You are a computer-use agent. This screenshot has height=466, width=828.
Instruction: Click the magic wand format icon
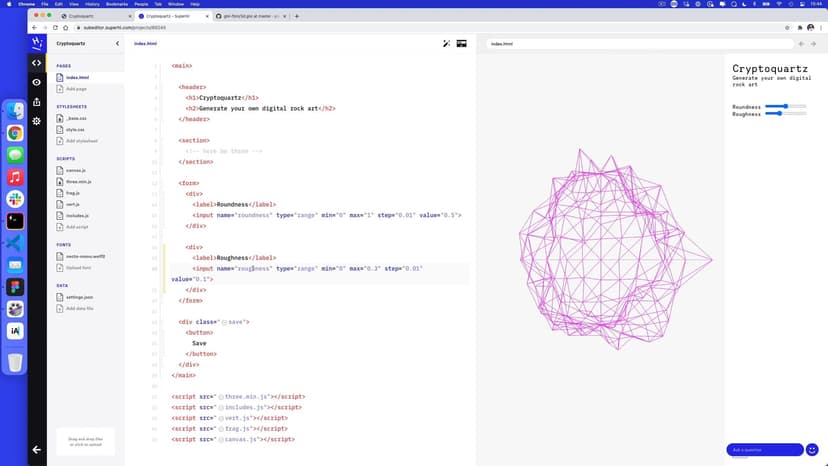[x=447, y=44]
